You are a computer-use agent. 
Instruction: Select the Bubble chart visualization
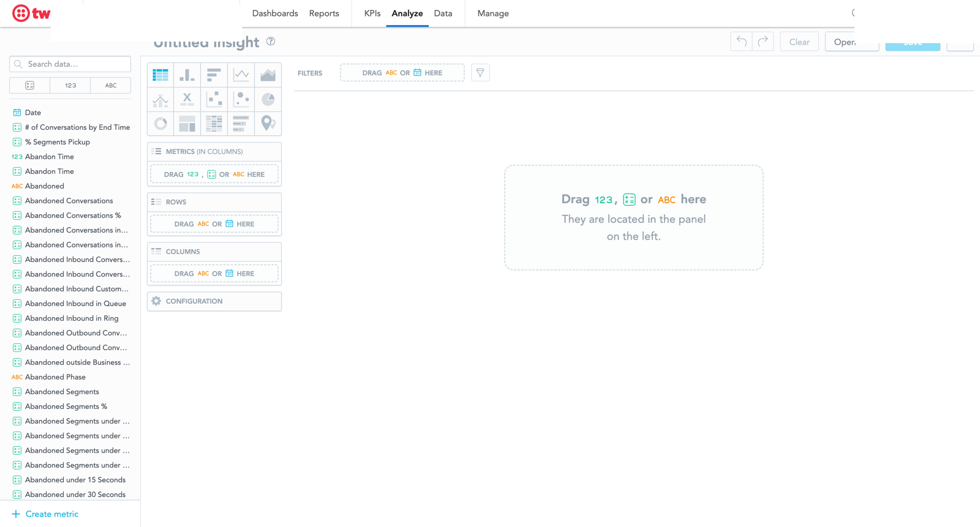point(241,99)
